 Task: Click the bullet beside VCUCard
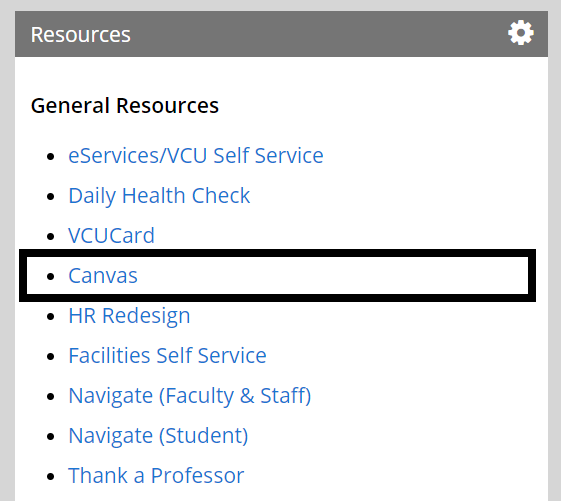click(50, 236)
